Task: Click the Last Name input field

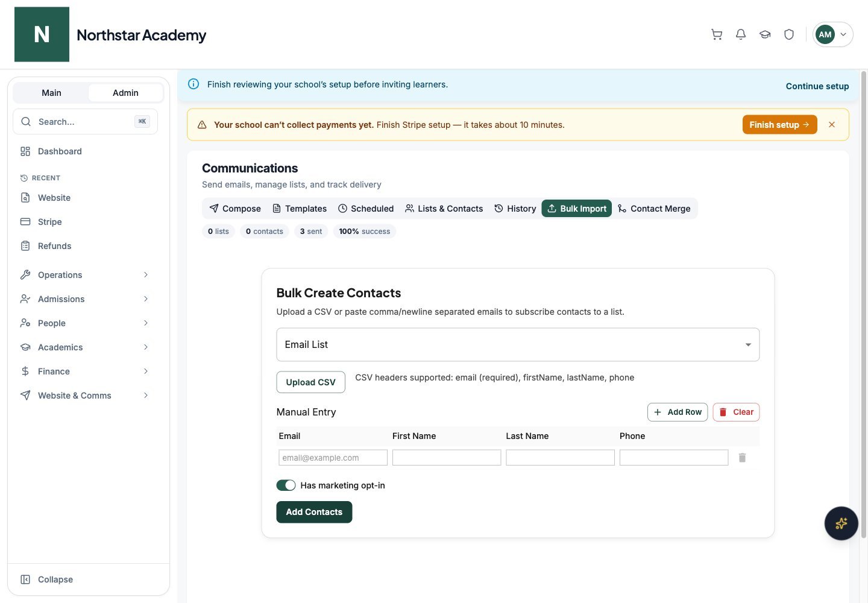Action: point(560,458)
